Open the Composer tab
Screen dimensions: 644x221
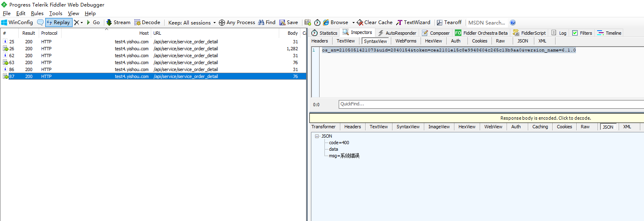436,33
